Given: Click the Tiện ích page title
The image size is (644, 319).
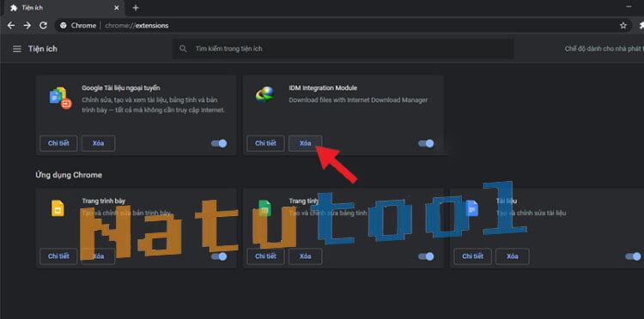Looking at the screenshot, I should 43,49.
